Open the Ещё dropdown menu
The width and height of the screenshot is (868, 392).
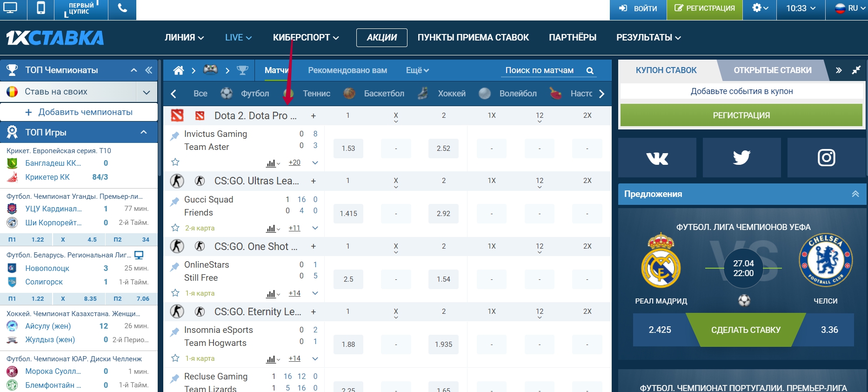(417, 70)
